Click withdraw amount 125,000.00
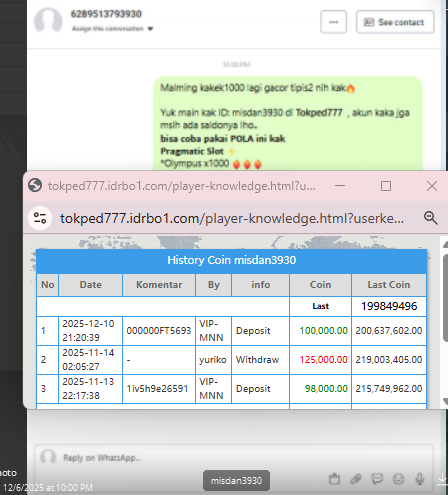This screenshot has width=448, height=495. 321,360
